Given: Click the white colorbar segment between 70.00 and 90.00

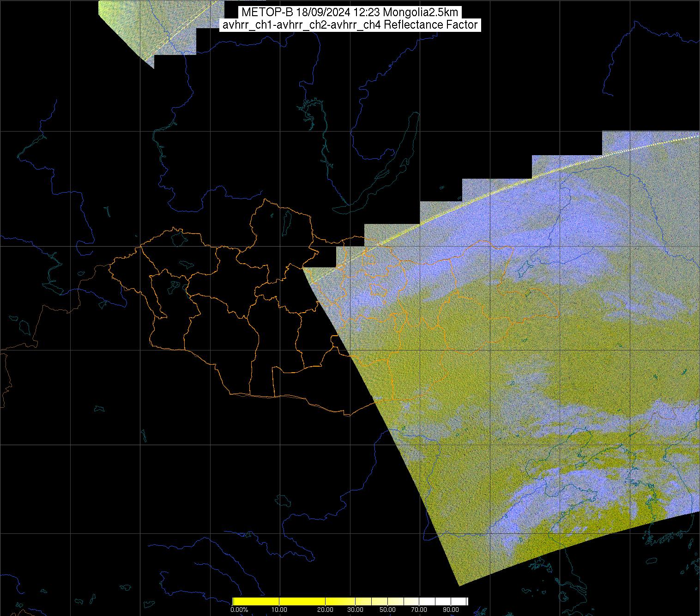Looking at the screenshot, I should coord(434,601).
